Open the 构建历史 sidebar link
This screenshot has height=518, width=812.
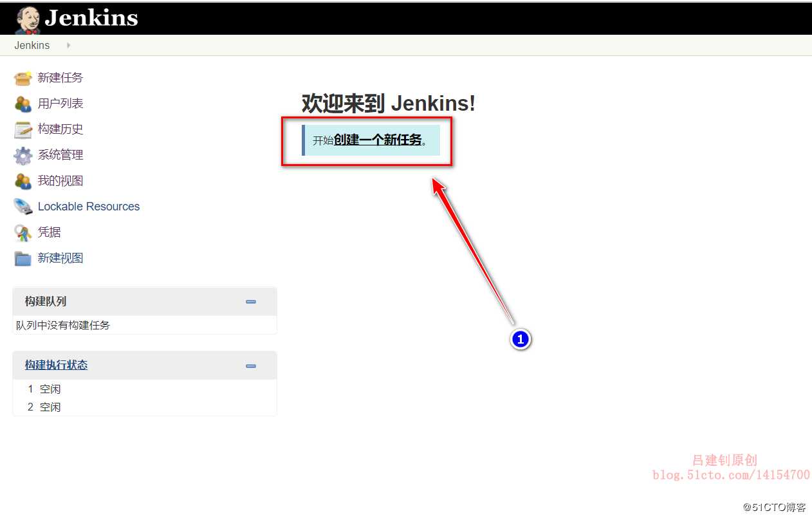(x=60, y=129)
